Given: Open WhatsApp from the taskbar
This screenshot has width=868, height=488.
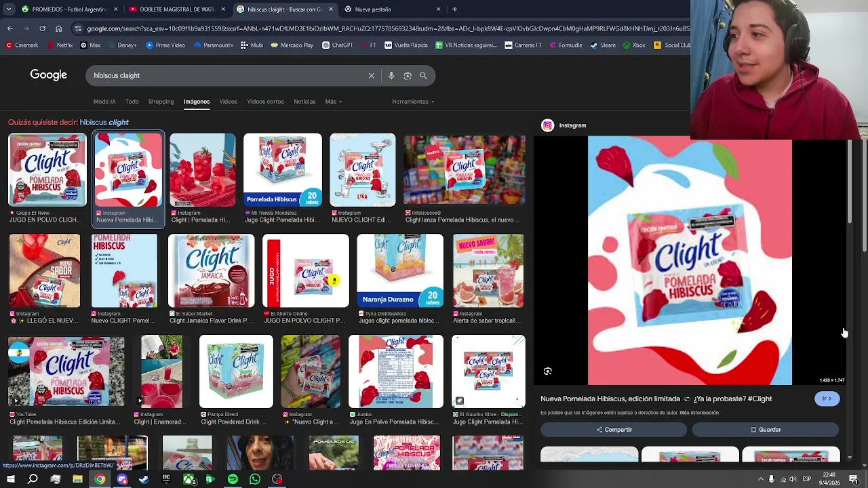Looking at the screenshot, I should tap(255, 479).
